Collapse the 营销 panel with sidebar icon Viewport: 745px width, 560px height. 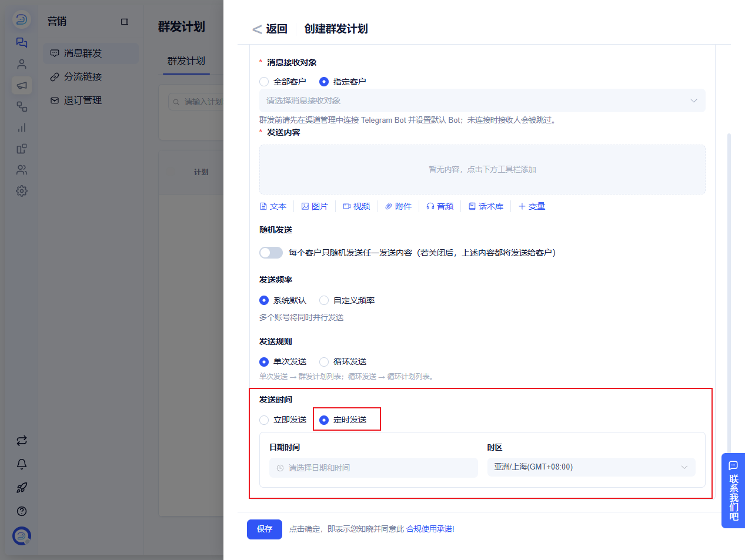(125, 22)
